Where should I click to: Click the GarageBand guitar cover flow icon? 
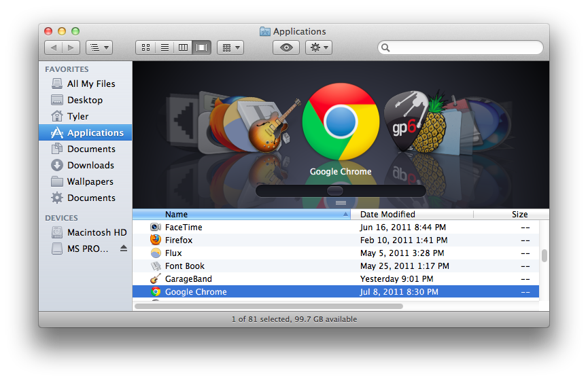(273, 128)
